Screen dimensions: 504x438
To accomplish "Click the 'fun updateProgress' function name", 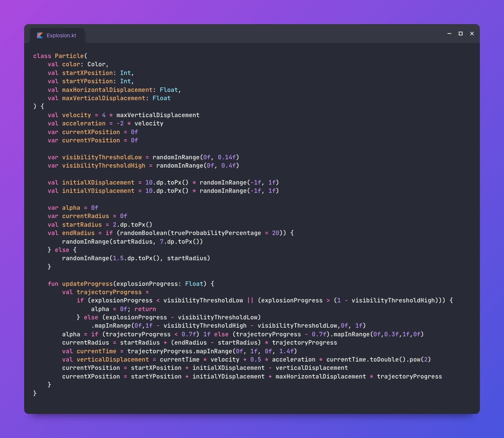I will point(87,284).
